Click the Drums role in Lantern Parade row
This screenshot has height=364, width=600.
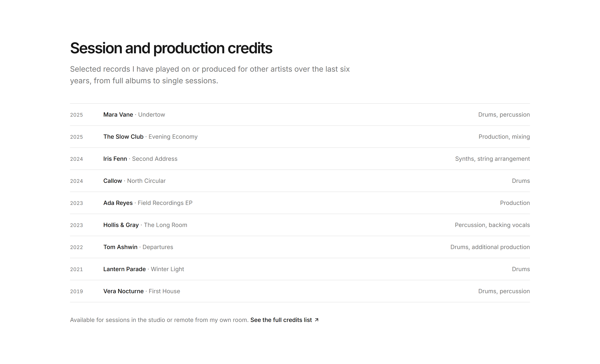521,269
